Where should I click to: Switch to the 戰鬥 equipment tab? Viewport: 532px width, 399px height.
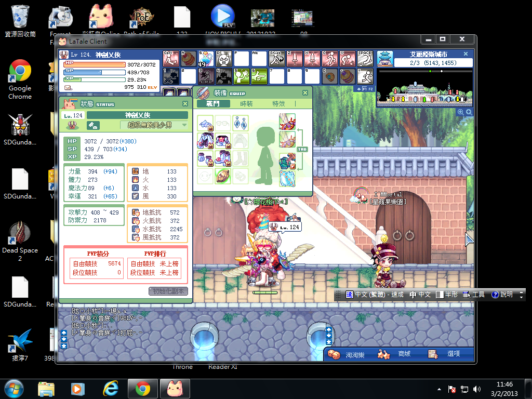point(213,104)
